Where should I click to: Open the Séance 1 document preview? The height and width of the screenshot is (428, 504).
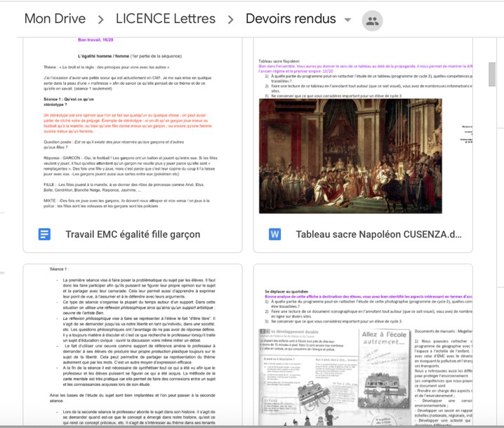click(133, 345)
